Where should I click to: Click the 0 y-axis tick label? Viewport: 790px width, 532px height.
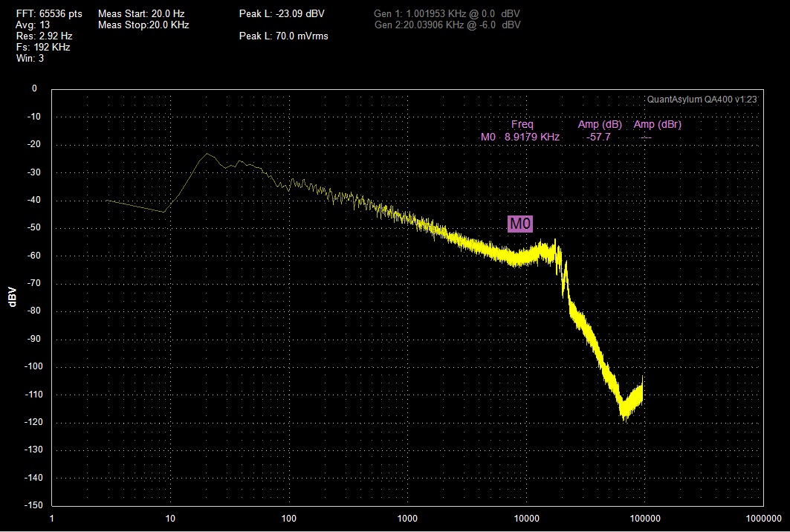[34, 88]
